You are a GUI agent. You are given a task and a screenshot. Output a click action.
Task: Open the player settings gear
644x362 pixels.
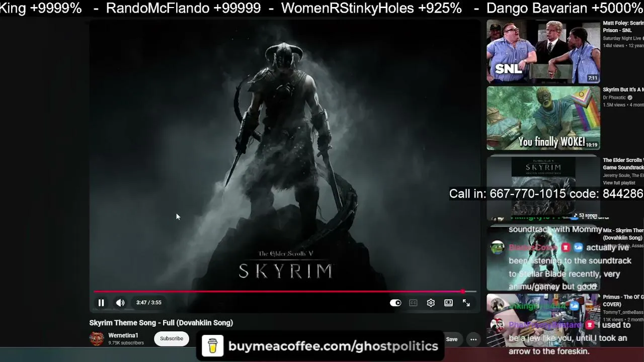[x=431, y=303]
